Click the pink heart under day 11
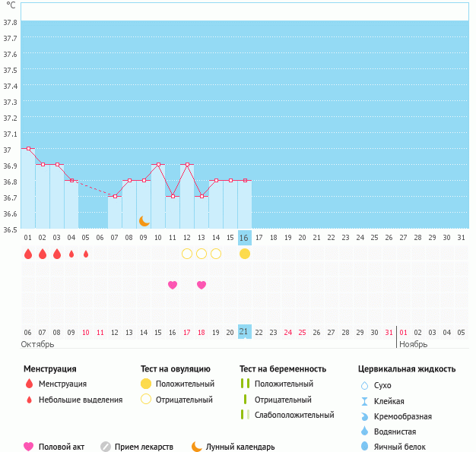476x452 pixels. (173, 285)
